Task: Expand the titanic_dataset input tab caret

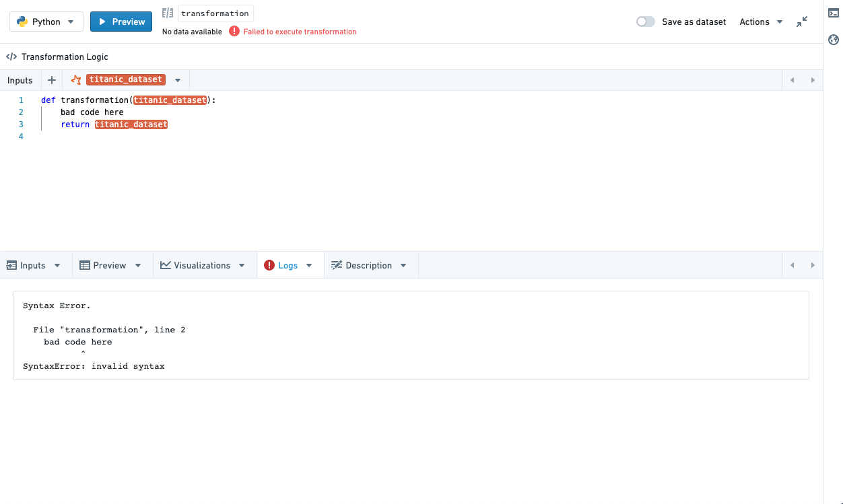Action: click(178, 80)
